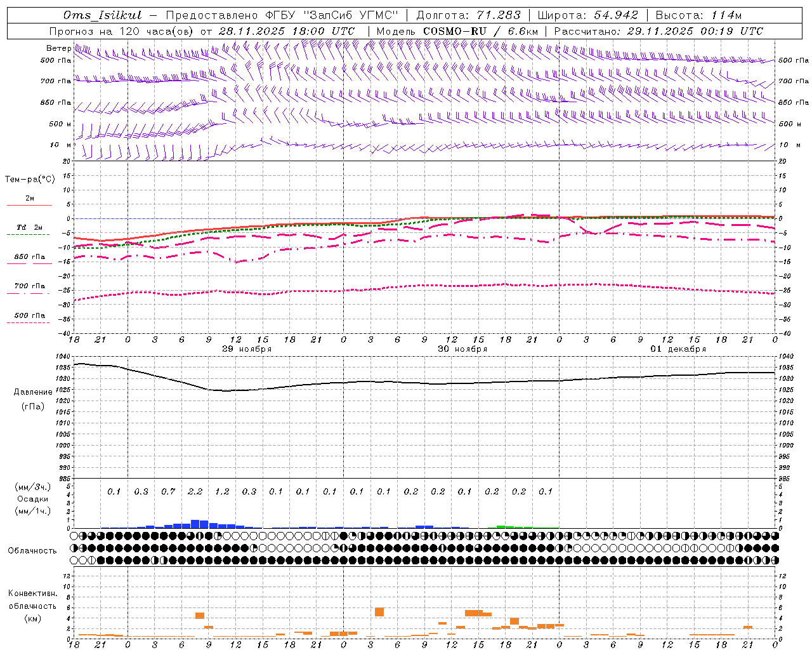Click the Td 2м dew point legend entry
Screen dimensions: 812x650
(29, 227)
